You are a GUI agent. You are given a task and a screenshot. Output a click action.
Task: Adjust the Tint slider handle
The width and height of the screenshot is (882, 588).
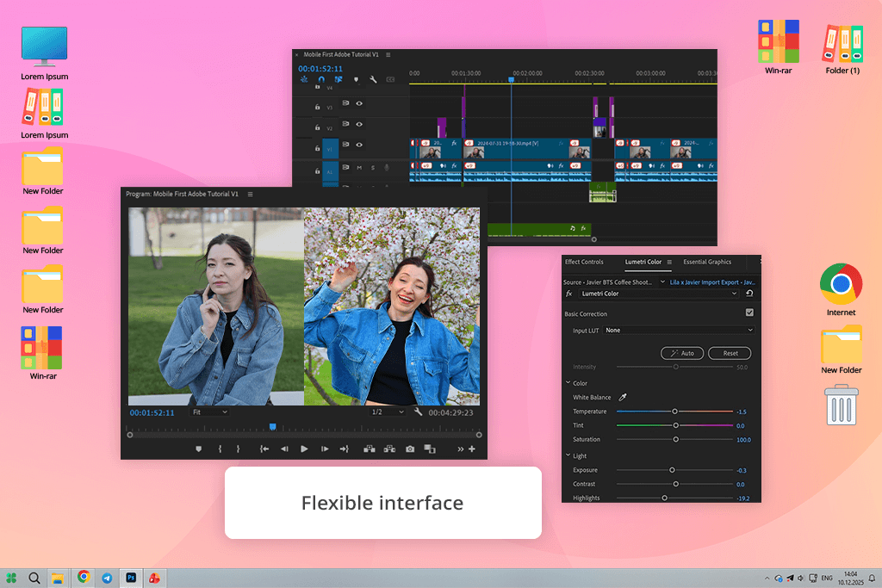coord(675,425)
